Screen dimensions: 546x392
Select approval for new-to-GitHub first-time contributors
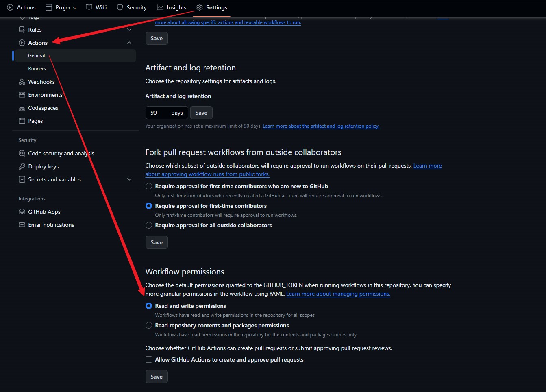coord(149,186)
